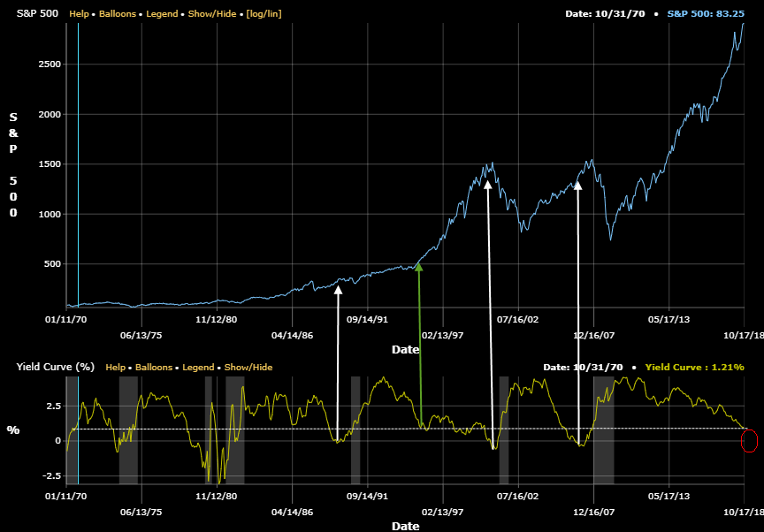Image resolution: width=764 pixels, height=532 pixels.
Task: Click the 10/17/18 date label under Yield Curve chart
Action: click(745, 511)
